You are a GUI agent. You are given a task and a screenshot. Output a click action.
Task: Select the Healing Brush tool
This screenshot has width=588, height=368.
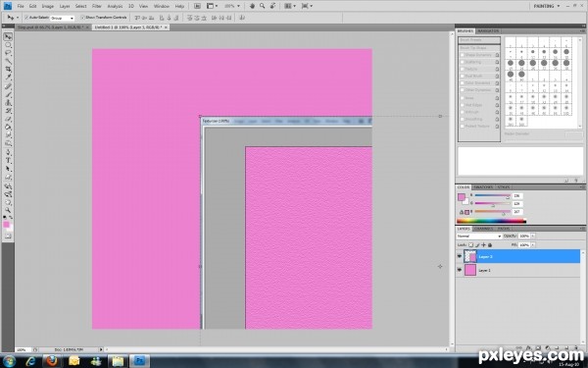click(8, 86)
